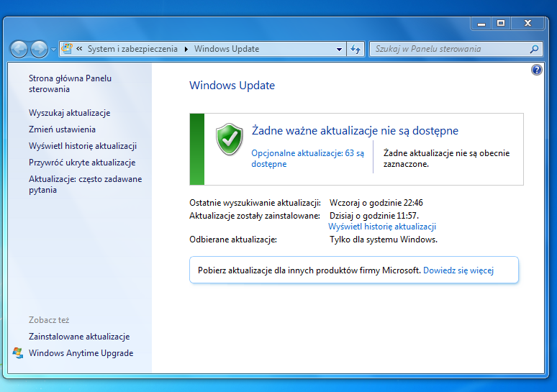557x392 pixels.
Task: Refresh the page with the refresh icon
Action: pyautogui.click(x=356, y=49)
